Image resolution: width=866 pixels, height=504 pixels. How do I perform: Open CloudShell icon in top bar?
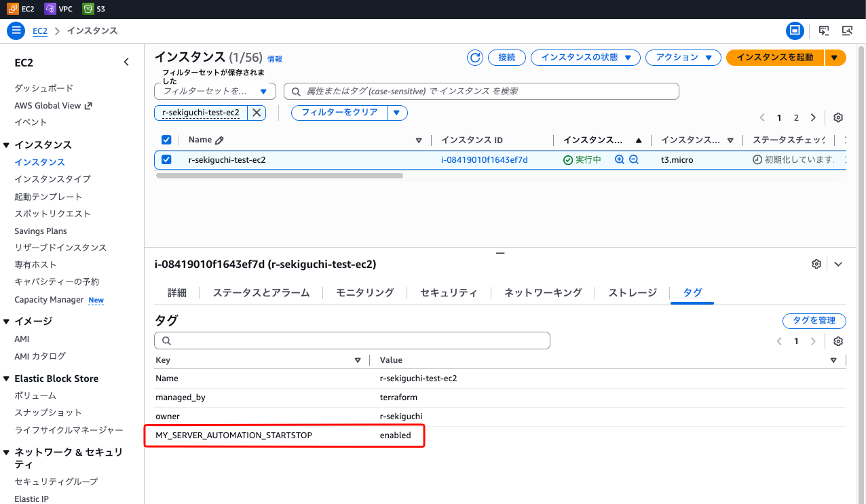click(824, 31)
